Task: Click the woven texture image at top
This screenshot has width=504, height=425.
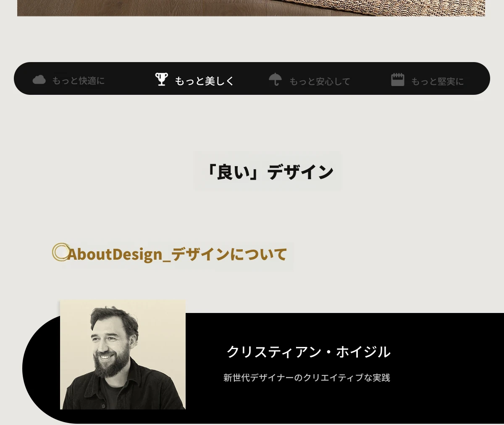Action: click(x=251, y=8)
